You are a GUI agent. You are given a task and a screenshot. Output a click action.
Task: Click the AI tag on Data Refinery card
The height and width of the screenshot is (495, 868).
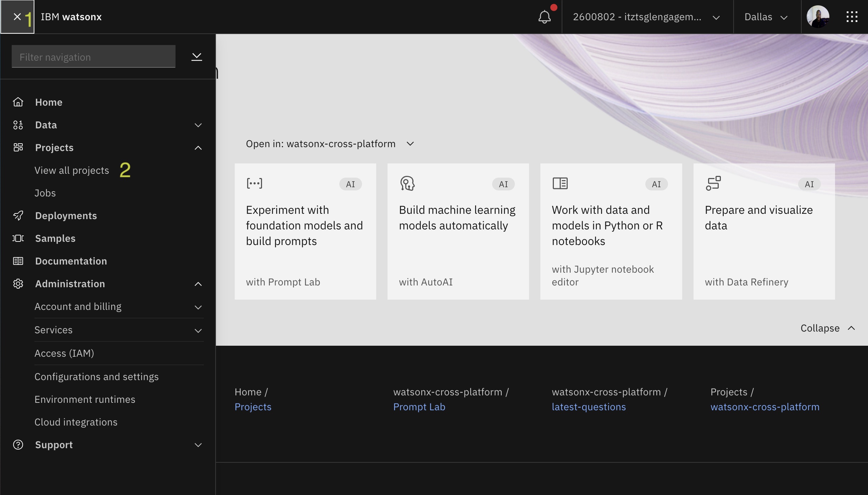tap(809, 184)
